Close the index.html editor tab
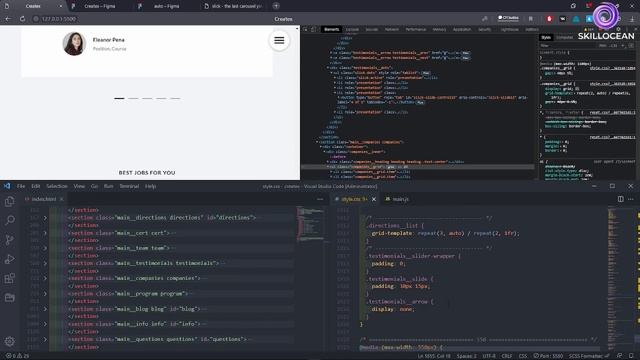640x360 pixels. pyautogui.click(x=62, y=199)
